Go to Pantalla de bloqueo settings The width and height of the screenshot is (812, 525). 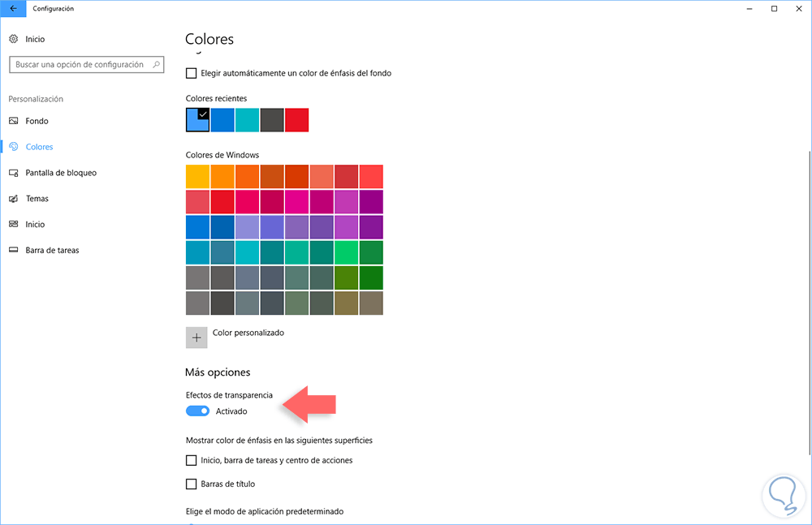pos(61,173)
